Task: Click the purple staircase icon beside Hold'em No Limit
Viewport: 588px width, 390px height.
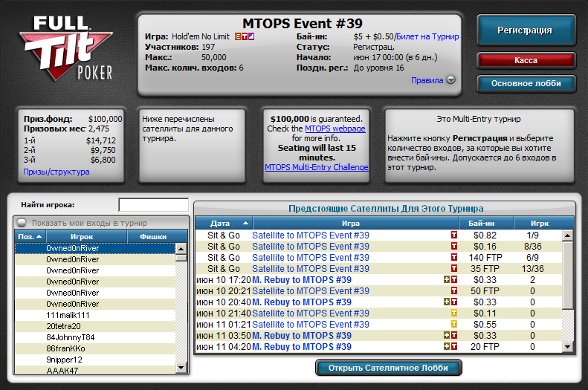Action: coord(251,36)
